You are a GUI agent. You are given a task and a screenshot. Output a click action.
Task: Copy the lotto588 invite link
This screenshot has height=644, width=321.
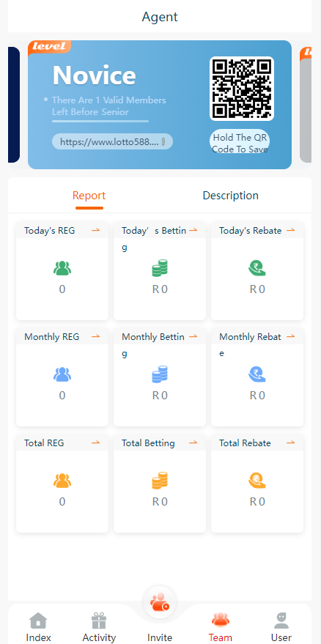pos(112,141)
